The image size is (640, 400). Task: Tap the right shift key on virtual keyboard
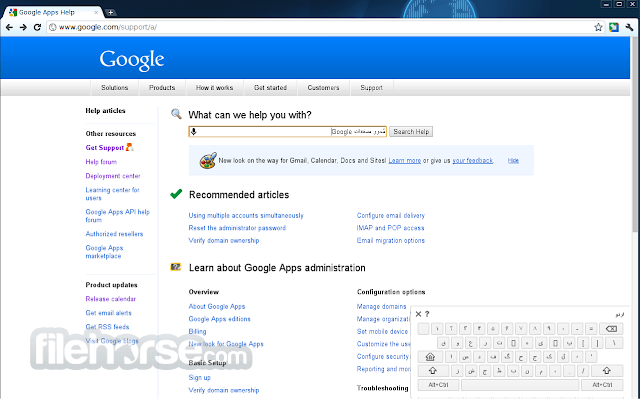click(607, 371)
